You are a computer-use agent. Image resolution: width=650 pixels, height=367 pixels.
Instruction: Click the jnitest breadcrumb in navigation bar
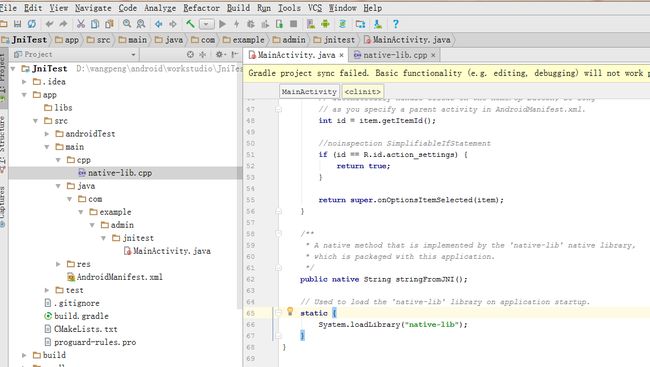click(335, 40)
